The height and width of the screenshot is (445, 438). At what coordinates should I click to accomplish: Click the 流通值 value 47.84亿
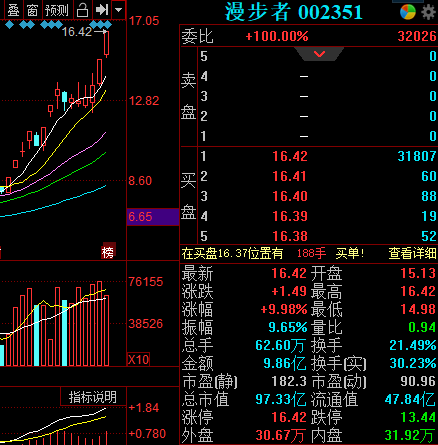[410, 399]
